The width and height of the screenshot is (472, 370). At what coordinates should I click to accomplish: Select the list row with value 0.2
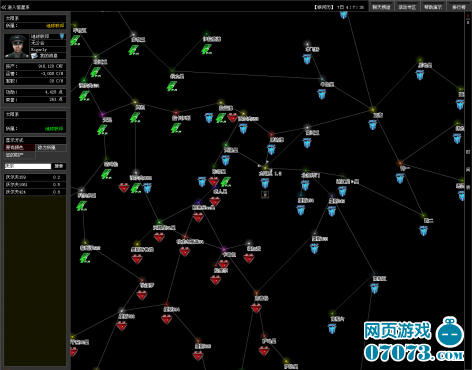pyautogui.click(x=35, y=177)
